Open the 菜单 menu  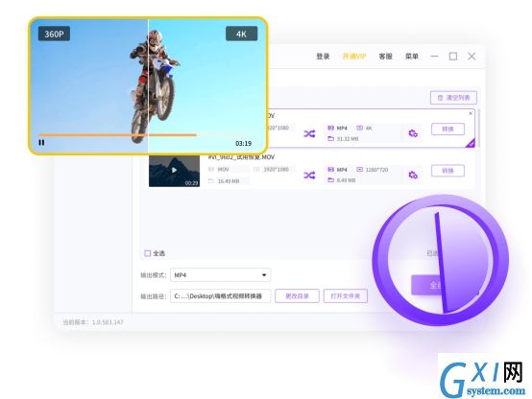[x=412, y=57]
